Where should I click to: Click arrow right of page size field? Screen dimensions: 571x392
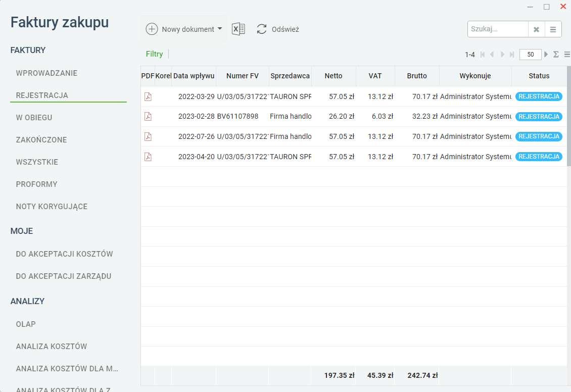(x=546, y=54)
